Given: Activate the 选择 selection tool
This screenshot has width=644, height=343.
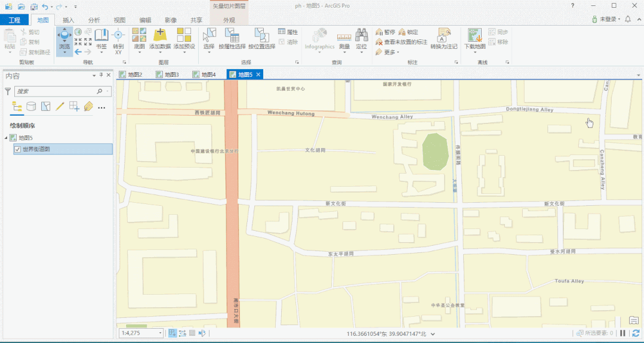Looking at the screenshot, I should [x=209, y=40].
